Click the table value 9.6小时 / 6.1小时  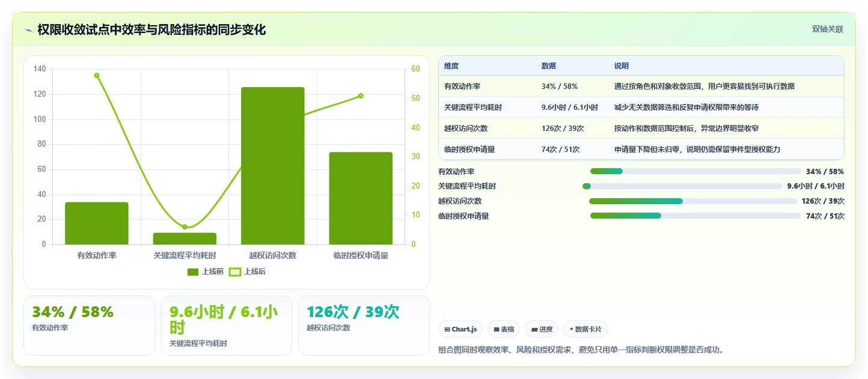tap(570, 108)
